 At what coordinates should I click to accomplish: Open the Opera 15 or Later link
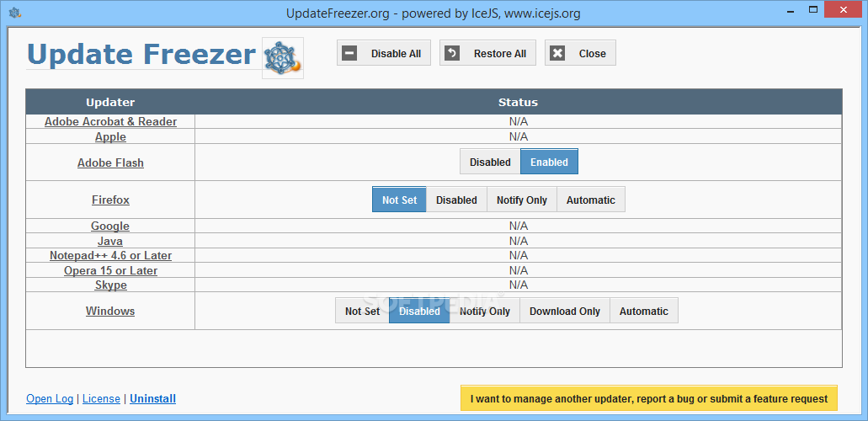pyautogui.click(x=111, y=271)
